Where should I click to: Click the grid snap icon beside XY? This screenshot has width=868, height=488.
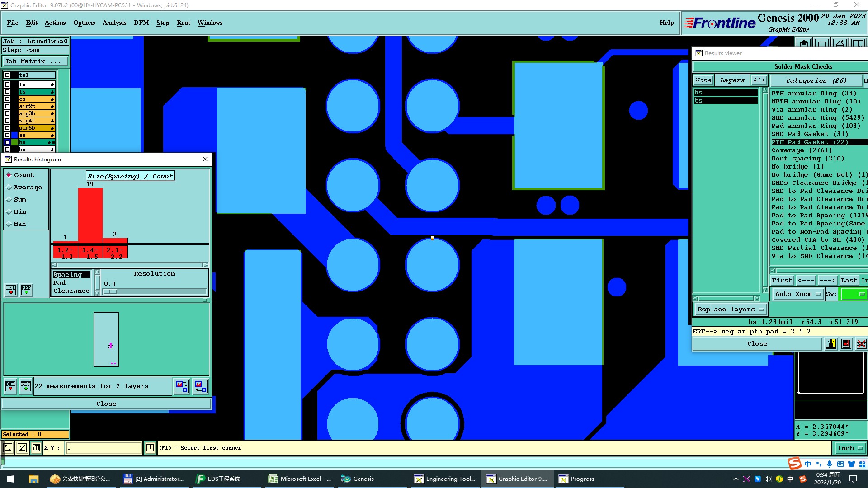[x=36, y=448]
